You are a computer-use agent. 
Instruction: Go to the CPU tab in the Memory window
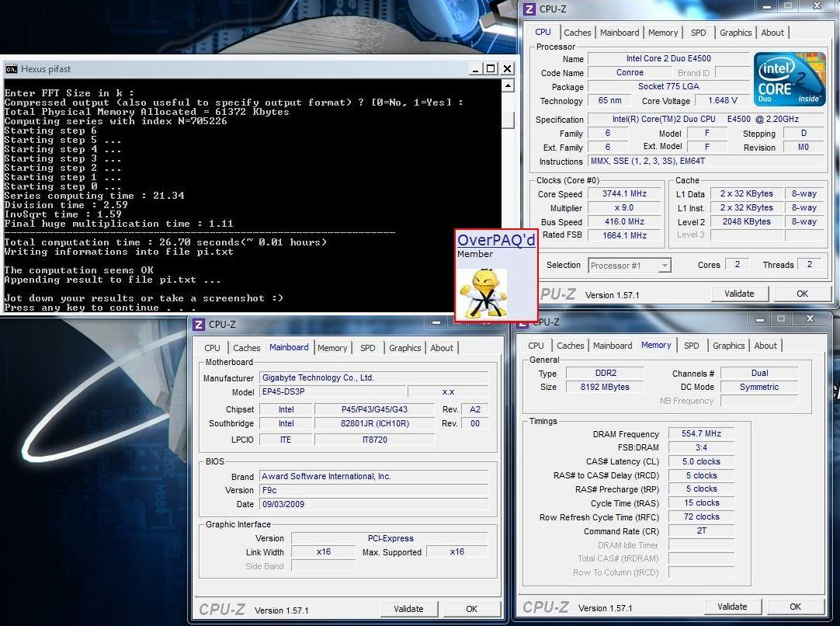click(536, 346)
